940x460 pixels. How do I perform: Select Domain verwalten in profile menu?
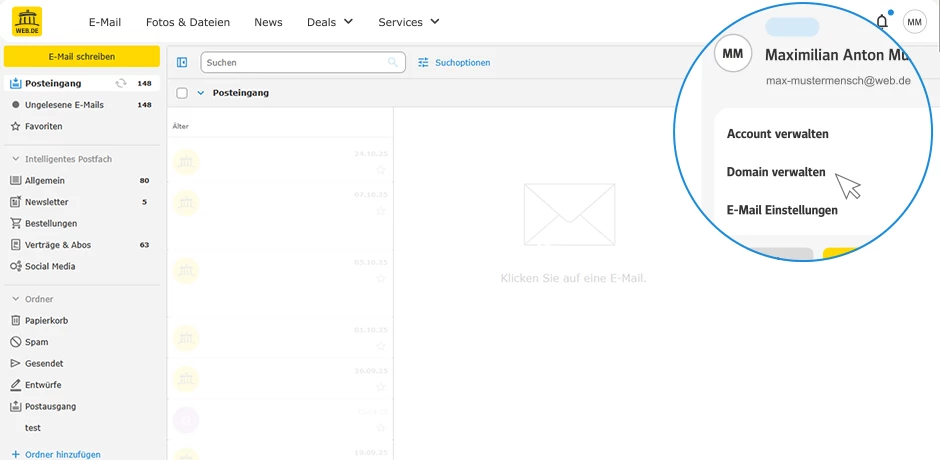(776, 172)
